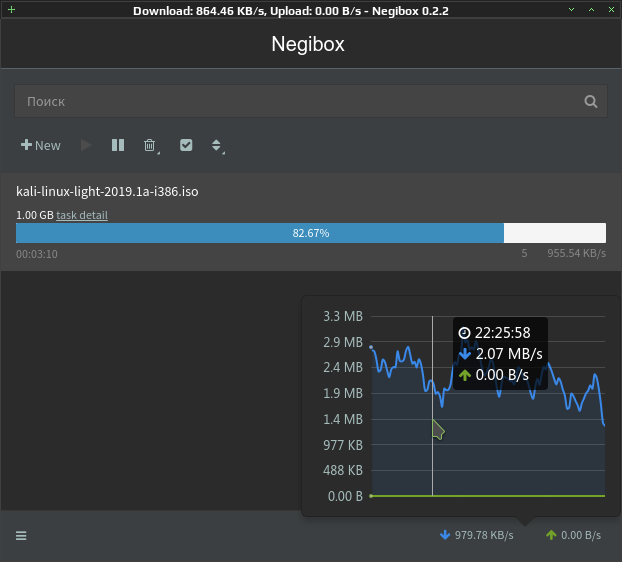Click the 979.78 KB/s download speed text
The height and width of the screenshot is (562, 622).
click(484, 535)
